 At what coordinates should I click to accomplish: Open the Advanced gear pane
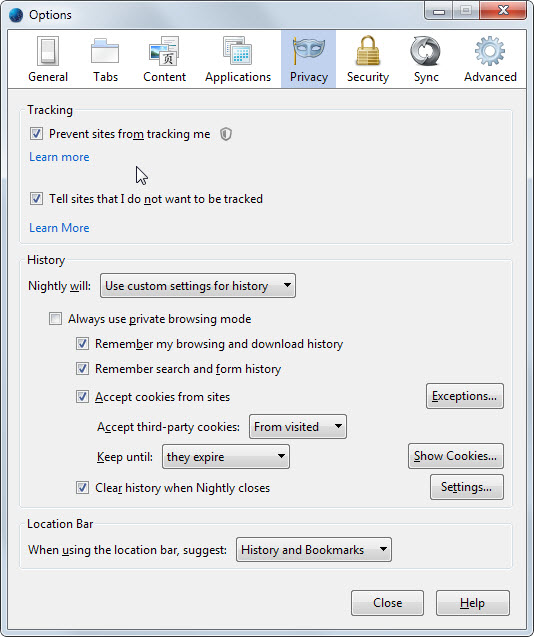[x=490, y=59]
